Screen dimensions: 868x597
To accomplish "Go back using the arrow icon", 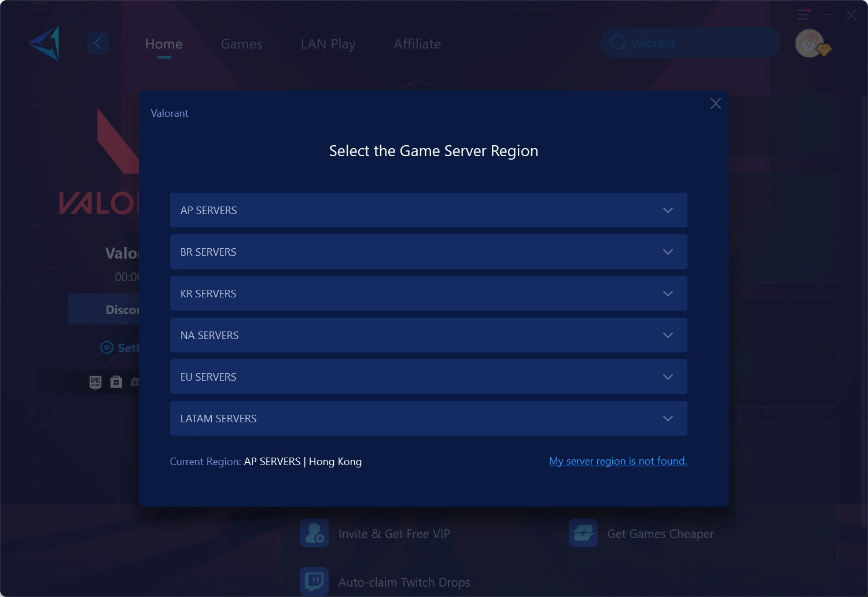I will [98, 43].
